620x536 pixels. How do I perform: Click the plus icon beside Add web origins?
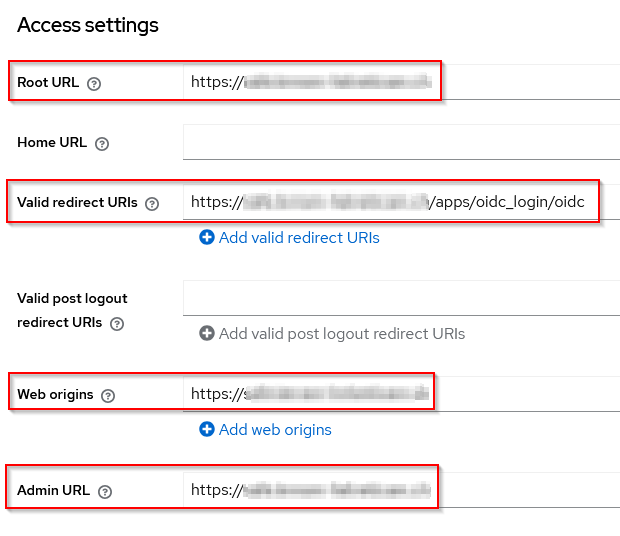pos(207,430)
